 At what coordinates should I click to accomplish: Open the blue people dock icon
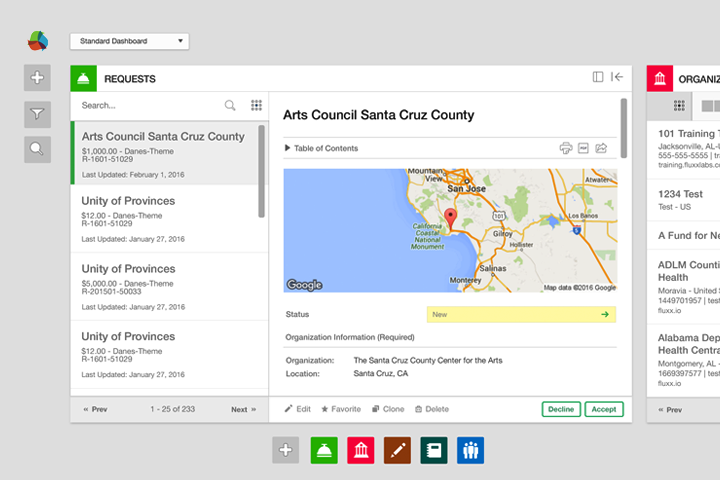(470, 450)
